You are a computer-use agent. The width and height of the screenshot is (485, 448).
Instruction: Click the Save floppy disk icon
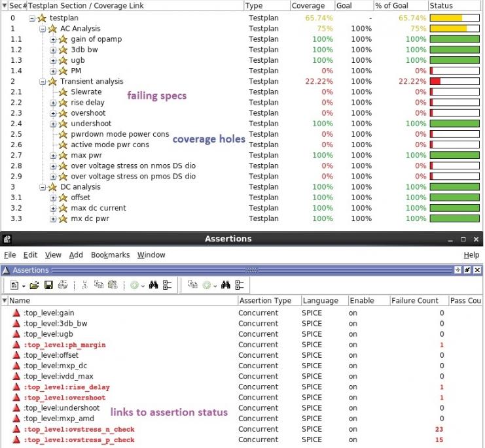[x=48, y=285]
